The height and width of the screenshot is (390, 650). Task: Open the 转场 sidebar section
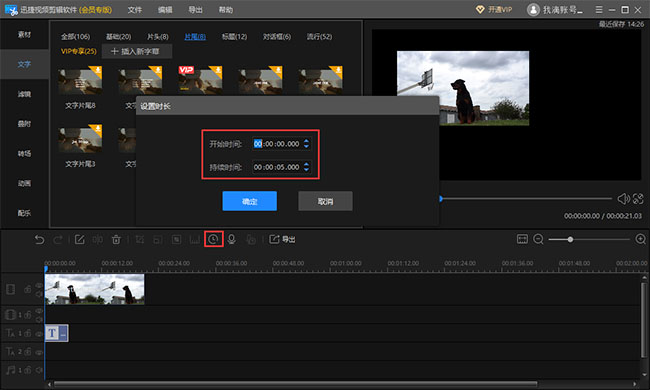point(24,154)
